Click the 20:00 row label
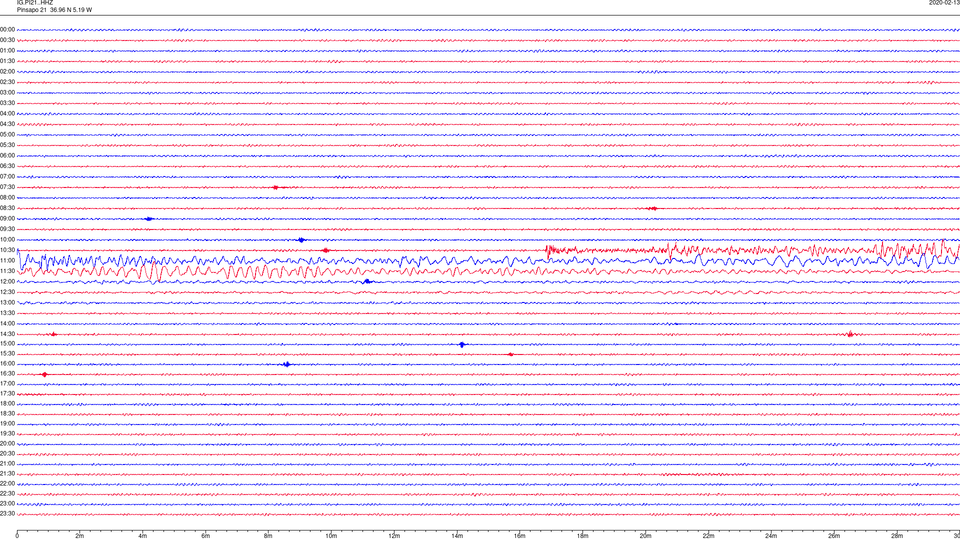Viewport: 960px width, 540px height. click(x=7, y=443)
